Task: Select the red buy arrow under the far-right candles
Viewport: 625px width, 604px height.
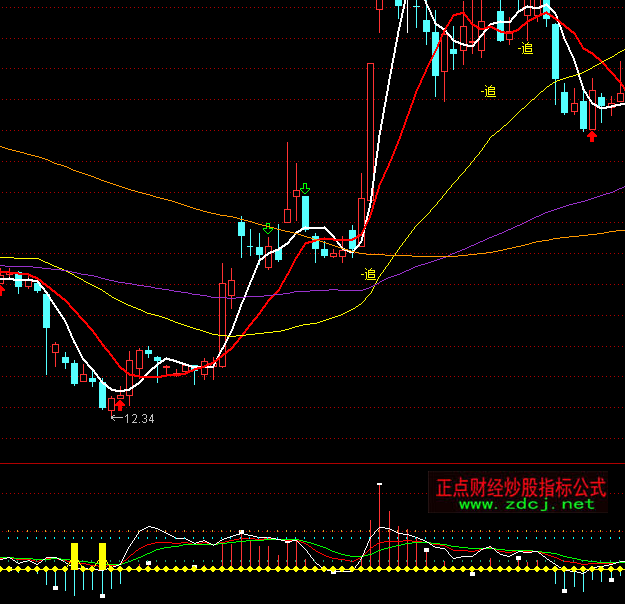Action: pos(592,136)
